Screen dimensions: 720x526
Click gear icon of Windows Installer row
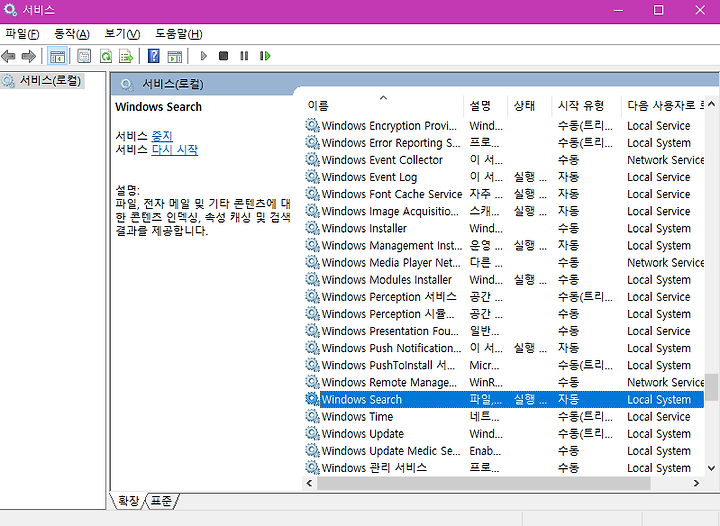click(x=312, y=228)
